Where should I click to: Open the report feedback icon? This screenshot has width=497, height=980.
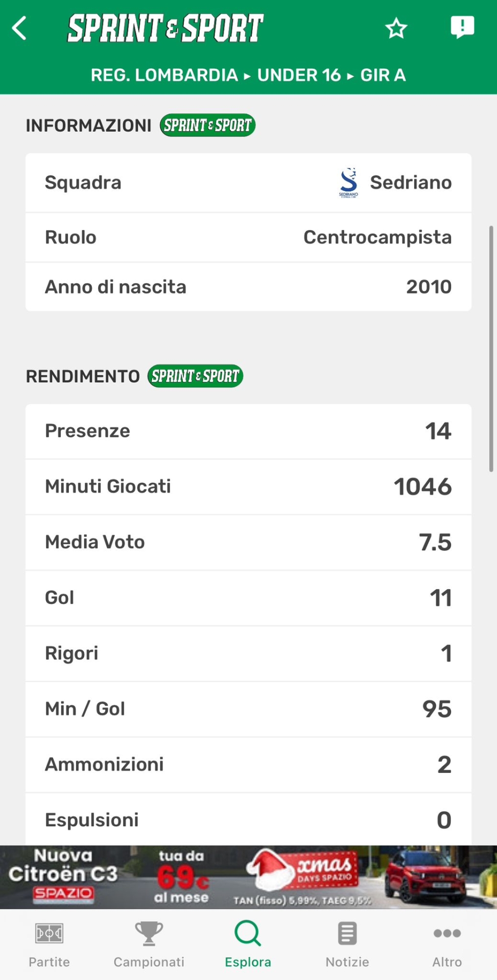point(462,27)
